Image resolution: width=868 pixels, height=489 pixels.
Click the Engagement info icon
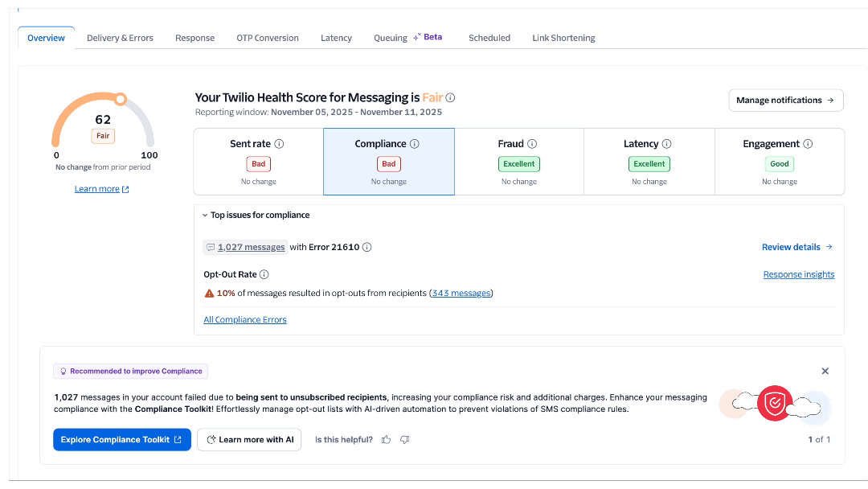[809, 143]
